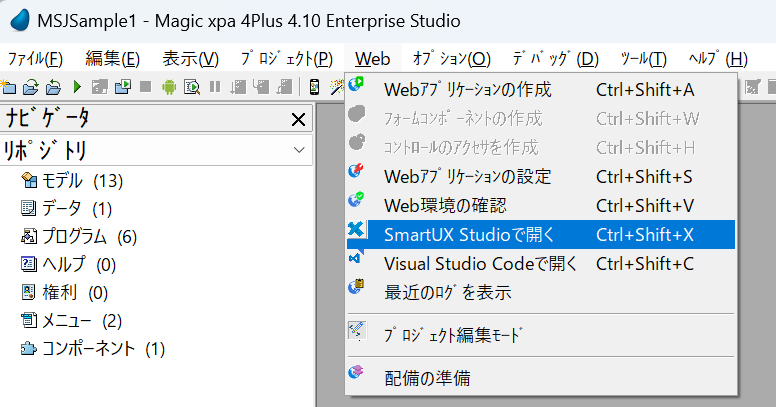Click the Android robot toolbar icon
This screenshot has width=776, height=407.
pos(168,87)
